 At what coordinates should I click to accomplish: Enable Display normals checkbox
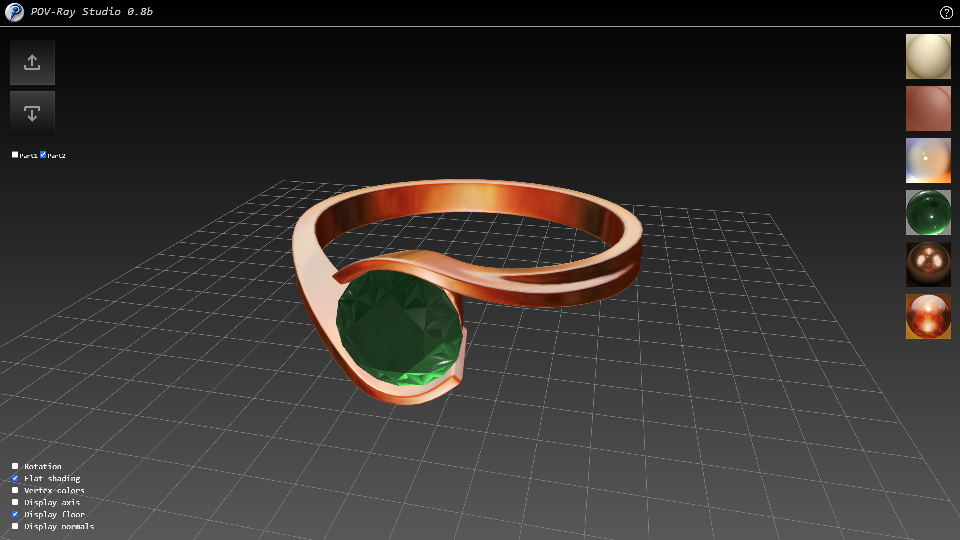tap(15, 527)
